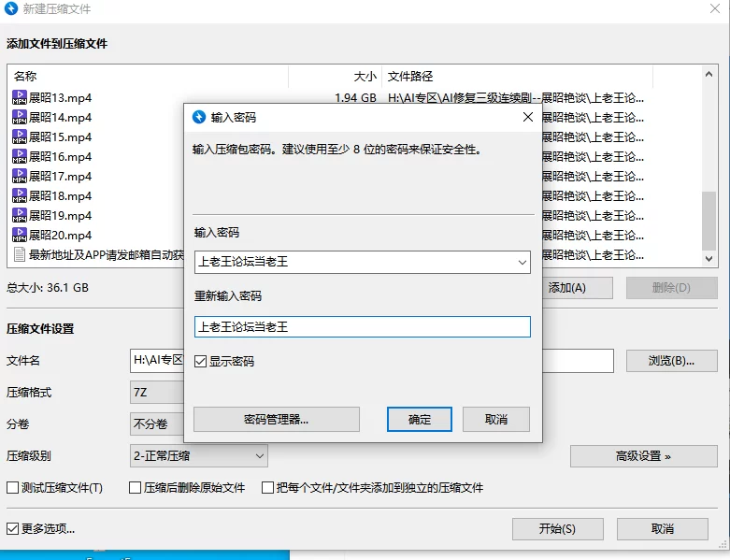This screenshot has width=730, height=560.
Task: Click the 1.94 GB size cell
Action: pos(356,98)
